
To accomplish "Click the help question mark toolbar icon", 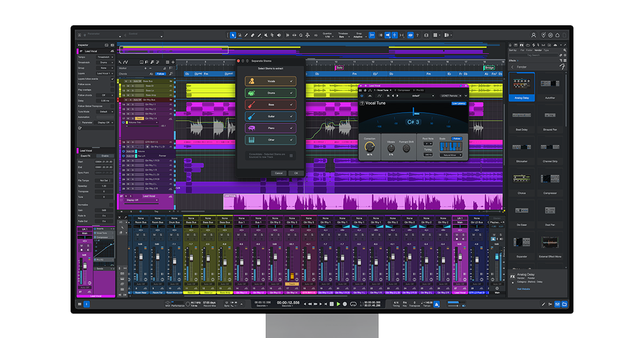I will pos(418,35).
